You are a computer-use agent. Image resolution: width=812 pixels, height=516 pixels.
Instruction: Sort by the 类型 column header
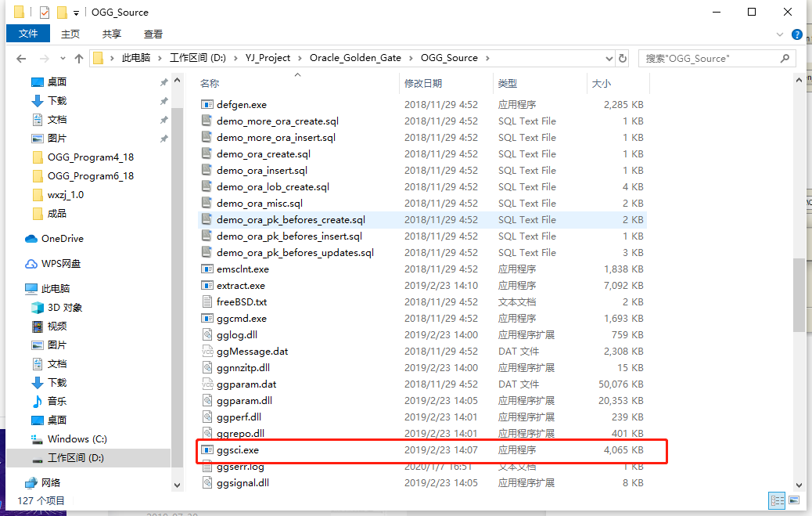click(508, 84)
